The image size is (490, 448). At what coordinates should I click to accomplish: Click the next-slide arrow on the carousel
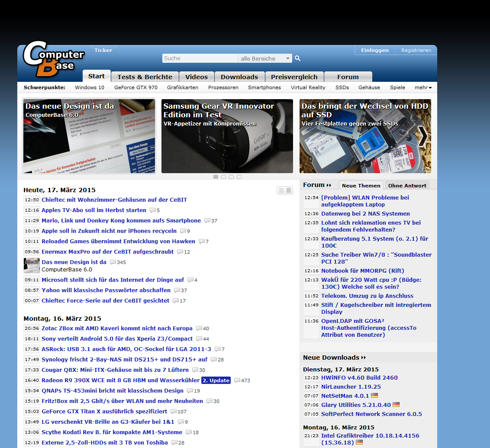pos(423,136)
